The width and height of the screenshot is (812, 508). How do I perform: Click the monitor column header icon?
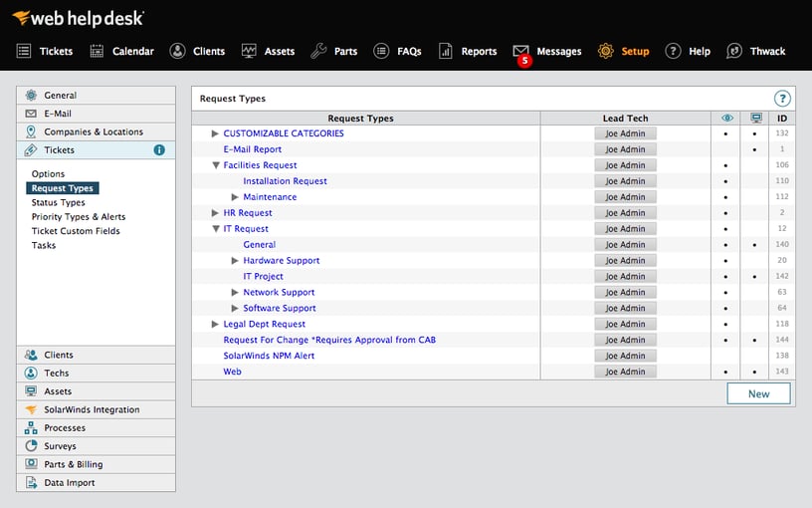point(755,119)
